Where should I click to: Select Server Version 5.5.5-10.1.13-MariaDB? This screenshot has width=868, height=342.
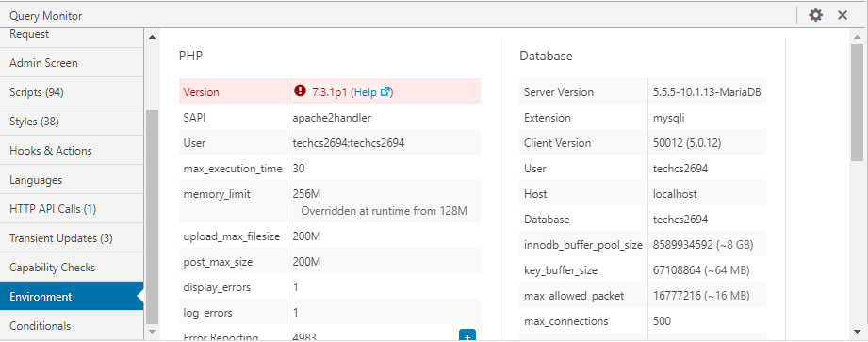coord(707,92)
